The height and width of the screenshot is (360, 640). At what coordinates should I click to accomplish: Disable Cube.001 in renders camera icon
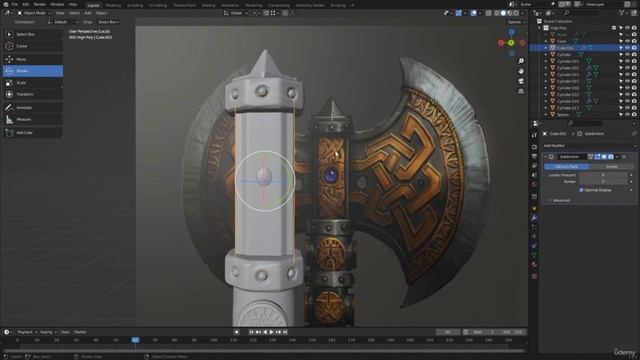[634, 48]
